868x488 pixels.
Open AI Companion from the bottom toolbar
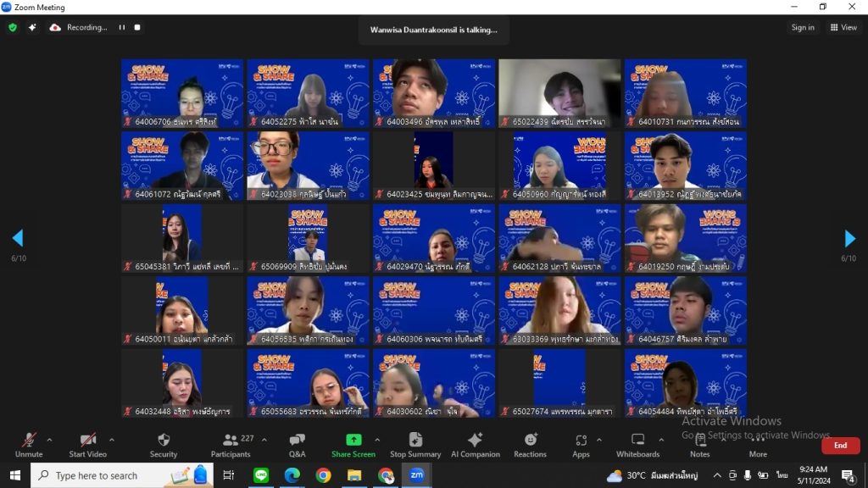click(475, 446)
